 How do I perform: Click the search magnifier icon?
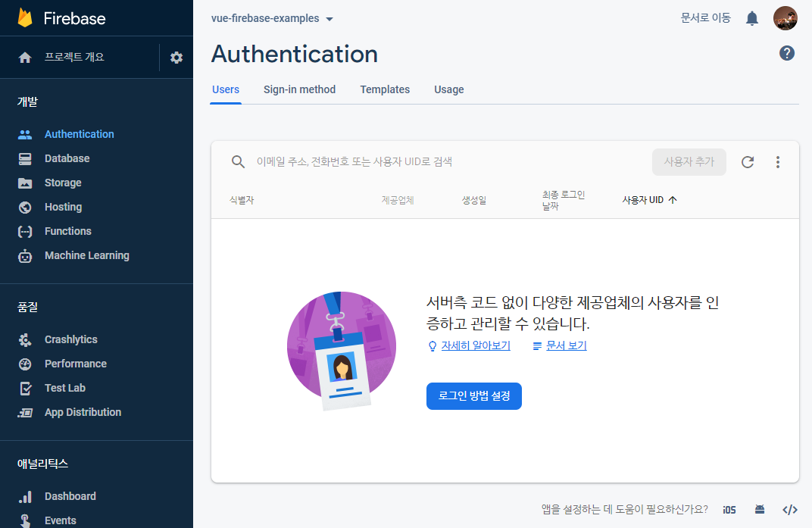238,161
